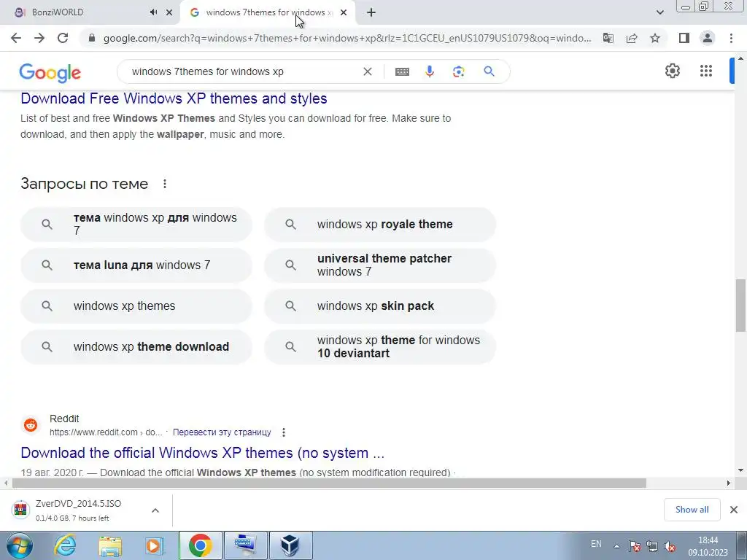Viewport: 747px width, 560px height.
Task: Open Reddit Download the official Windows XP themes
Action: 203,452
